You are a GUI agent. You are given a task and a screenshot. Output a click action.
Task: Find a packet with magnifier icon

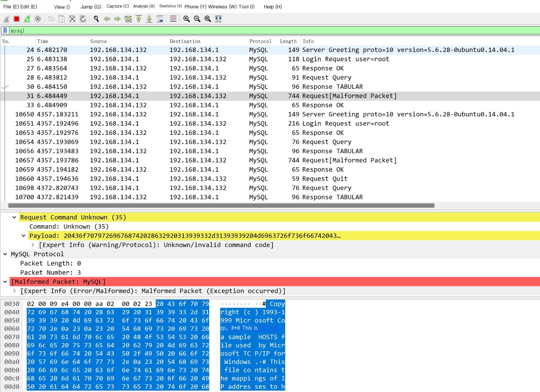tap(96, 19)
